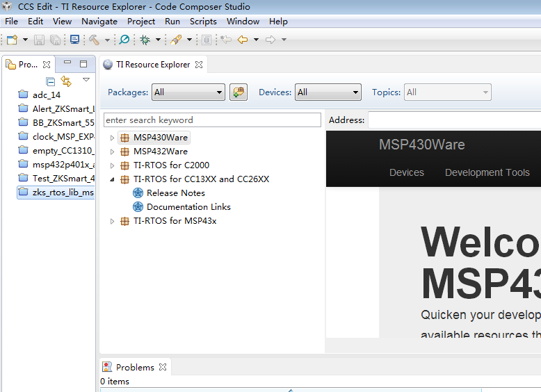Screen dimensions: 541x392
Task: Open Release Notes item
Action: pos(169,193)
